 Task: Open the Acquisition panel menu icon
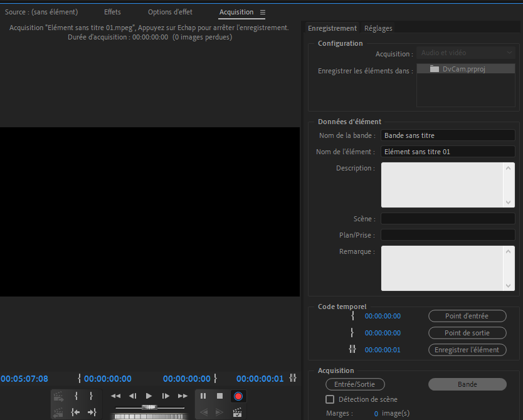263,13
